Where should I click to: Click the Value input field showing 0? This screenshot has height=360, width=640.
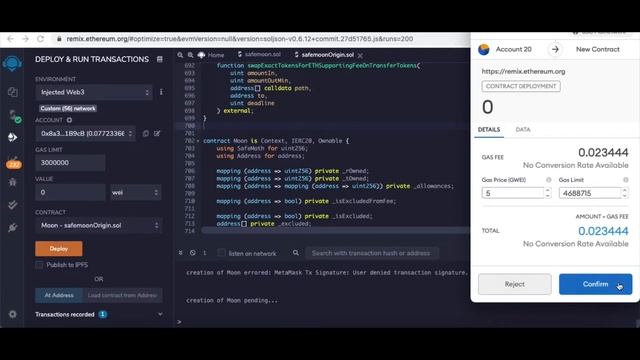pyautogui.click(x=70, y=192)
